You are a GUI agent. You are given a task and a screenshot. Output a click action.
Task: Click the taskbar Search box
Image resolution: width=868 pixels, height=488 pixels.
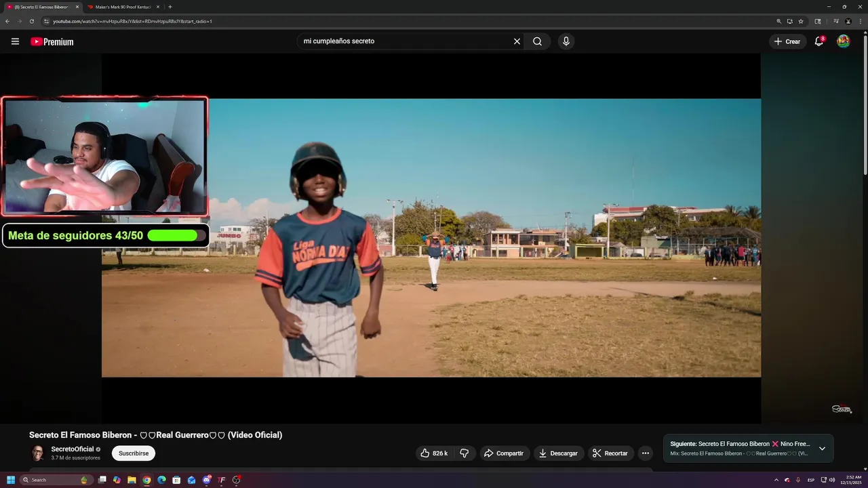point(56,480)
